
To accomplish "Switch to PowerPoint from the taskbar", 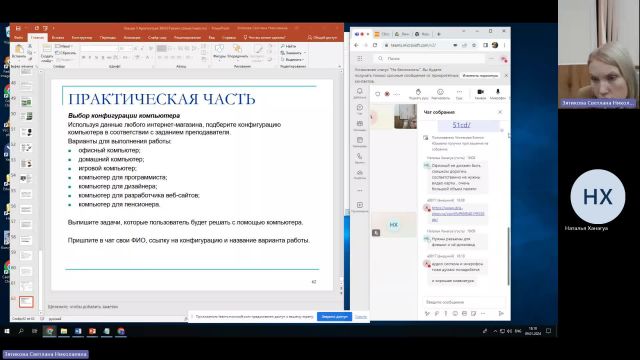I will click(x=92, y=331).
